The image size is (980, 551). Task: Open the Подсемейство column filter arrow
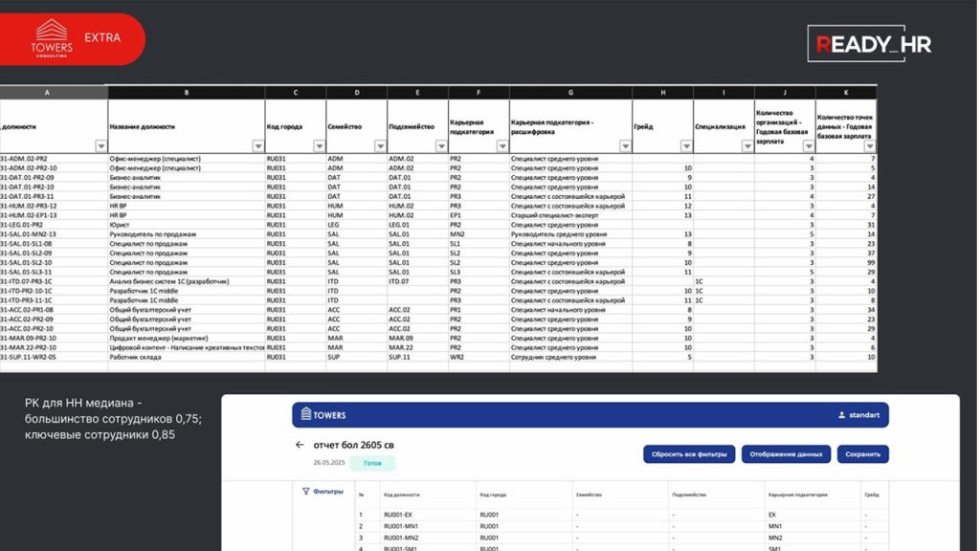pyautogui.click(x=441, y=146)
